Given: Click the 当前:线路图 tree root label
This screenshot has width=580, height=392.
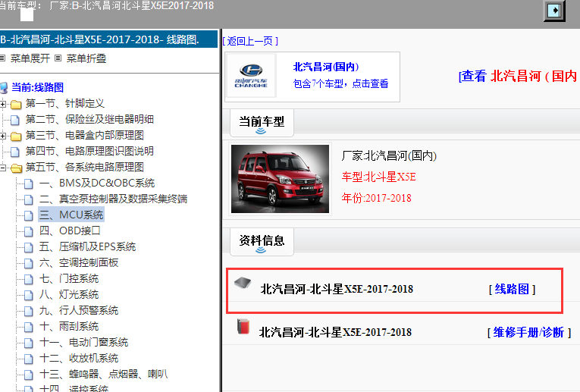Looking at the screenshot, I should coord(37,88).
